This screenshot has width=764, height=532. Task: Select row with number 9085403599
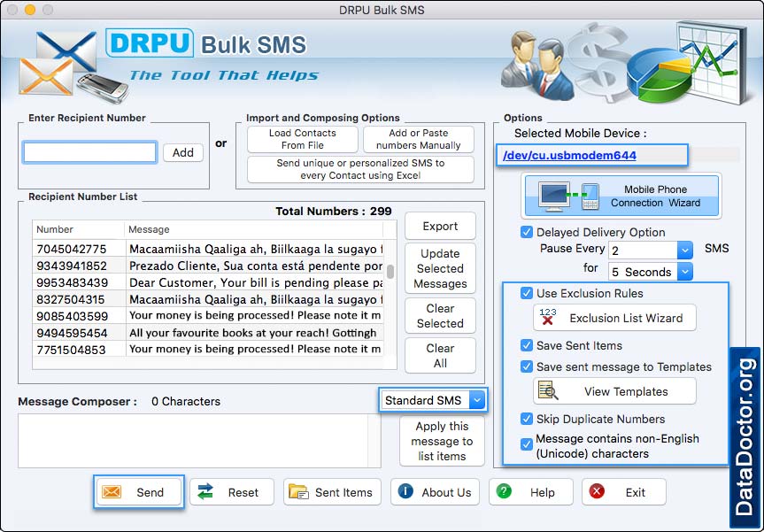pos(208,316)
